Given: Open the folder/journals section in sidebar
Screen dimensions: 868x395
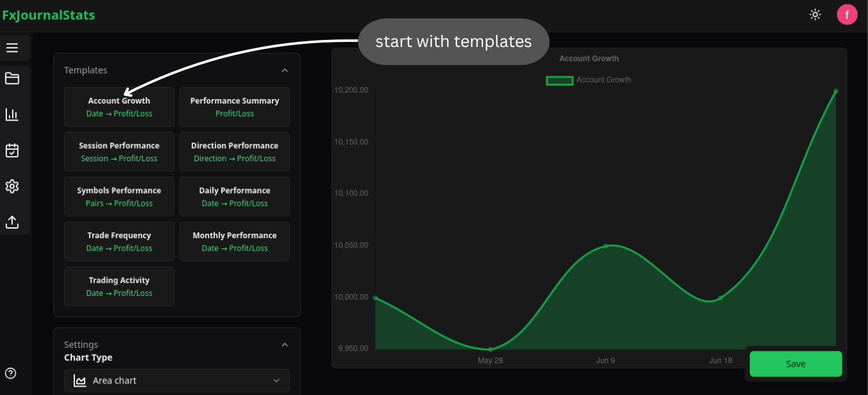Looking at the screenshot, I should [11, 78].
